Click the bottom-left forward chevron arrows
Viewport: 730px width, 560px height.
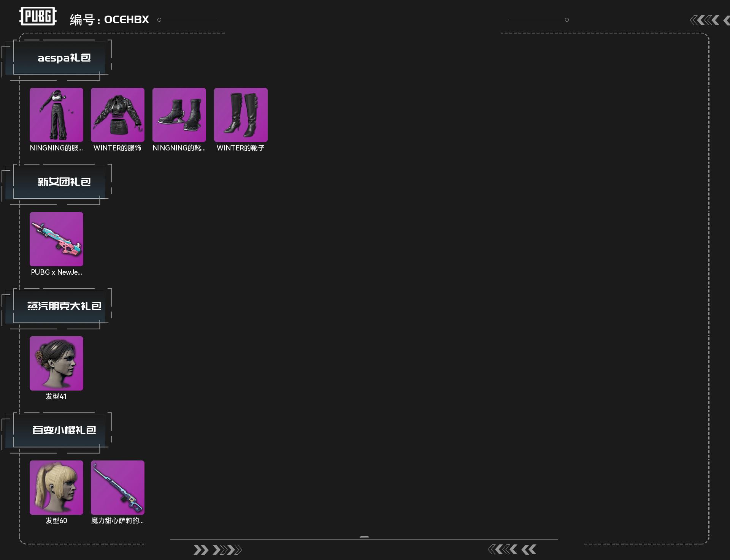tap(217, 550)
